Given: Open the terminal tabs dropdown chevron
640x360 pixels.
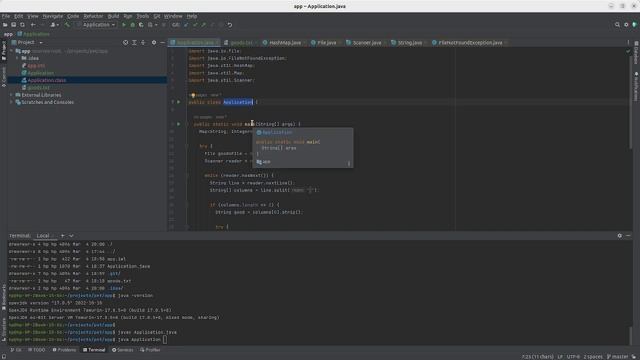Looking at the screenshot, I should (x=71, y=236).
